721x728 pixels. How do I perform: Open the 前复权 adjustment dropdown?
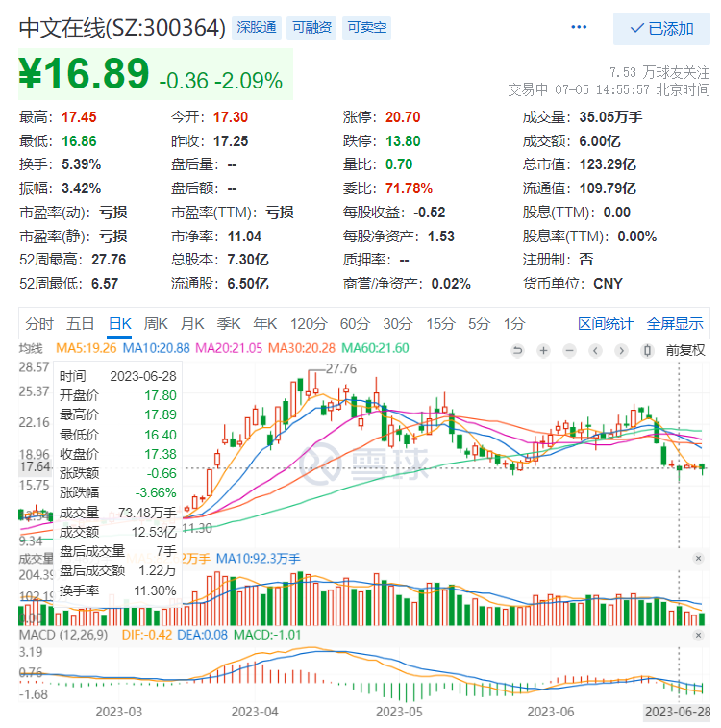(x=684, y=350)
